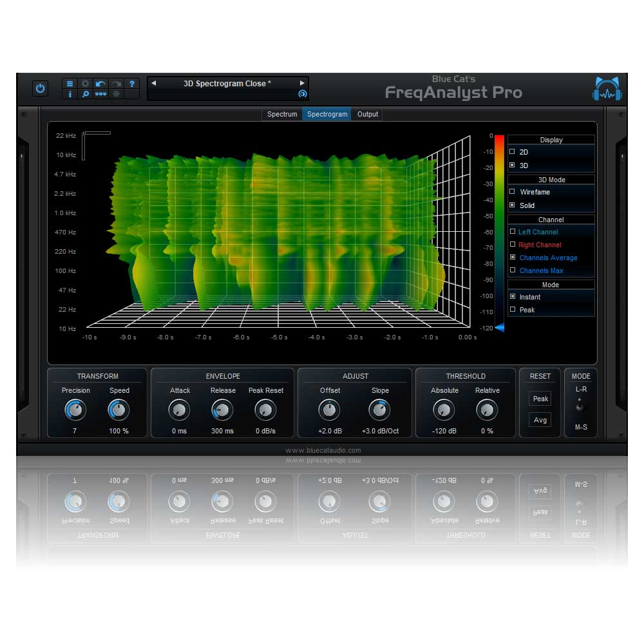
Task: Click the Speed knob
Action: pyautogui.click(x=118, y=410)
